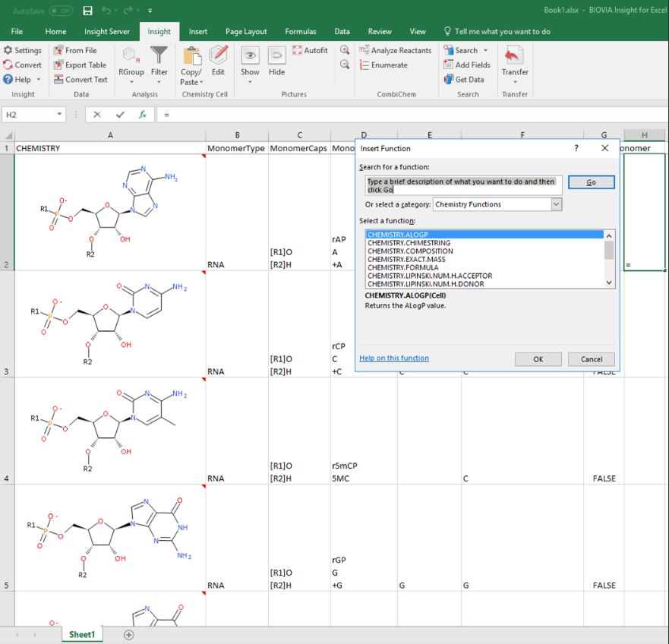
Task: Click the Autofit pictures button
Action: click(x=310, y=50)
